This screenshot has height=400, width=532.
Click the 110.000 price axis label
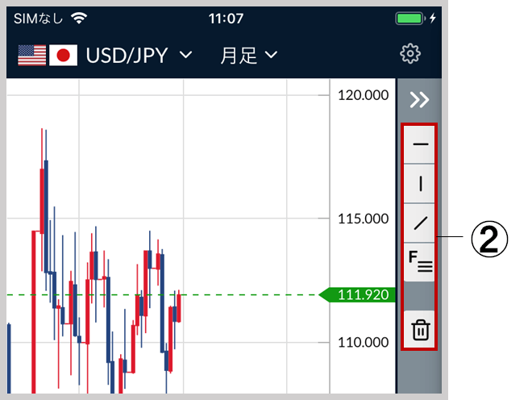click(x=363, y=342)
